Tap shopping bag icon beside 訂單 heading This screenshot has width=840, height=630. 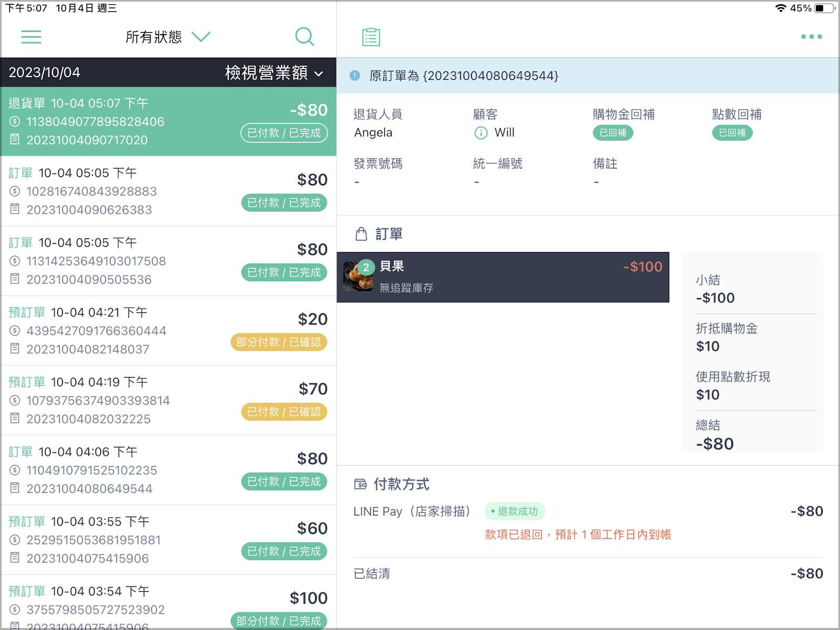pos(361,234)
